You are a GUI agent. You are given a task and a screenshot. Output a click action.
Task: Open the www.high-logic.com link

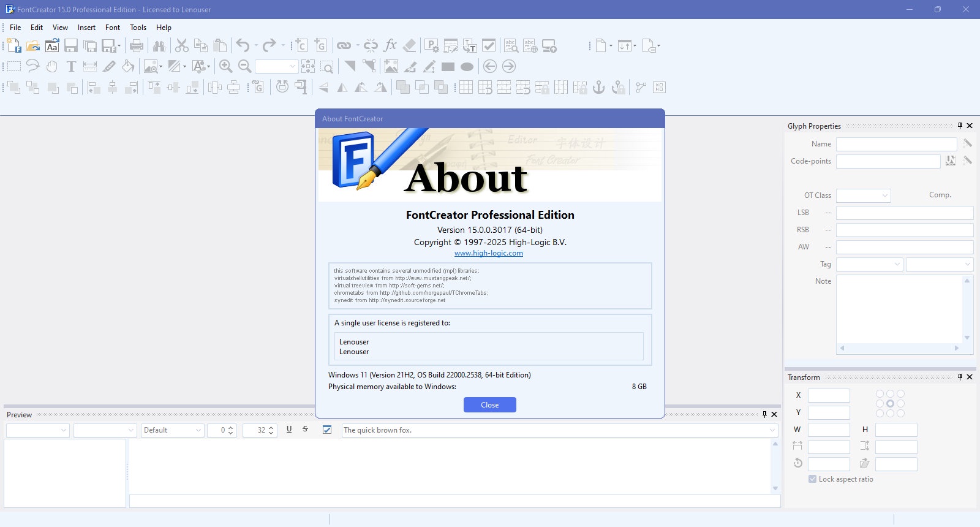click(489, 253)
